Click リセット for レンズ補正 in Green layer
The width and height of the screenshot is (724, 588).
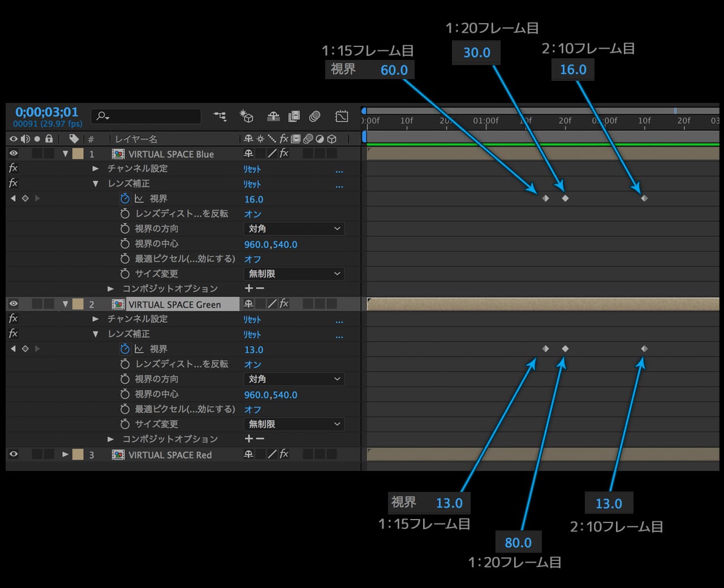(252, 335)
